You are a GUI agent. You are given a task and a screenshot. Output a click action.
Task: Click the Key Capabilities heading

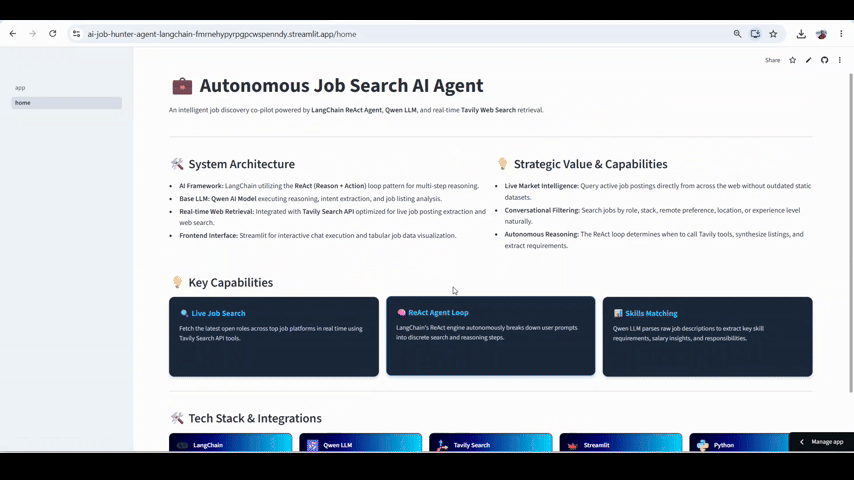[x=230, y=282]
